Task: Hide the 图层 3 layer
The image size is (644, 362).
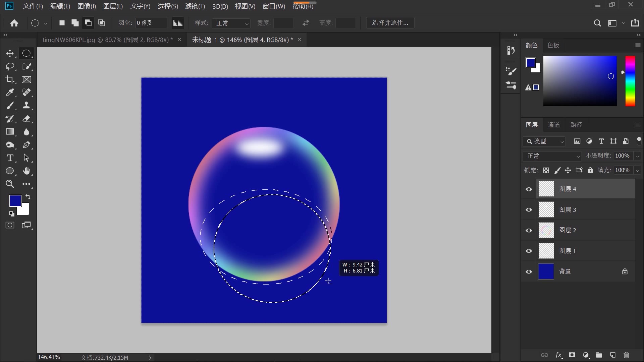Action: 529,209
